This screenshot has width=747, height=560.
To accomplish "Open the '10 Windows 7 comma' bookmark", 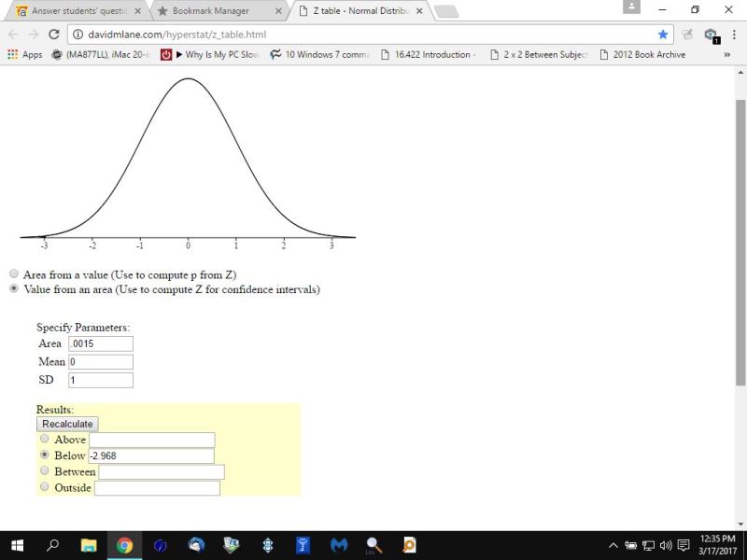I will click(319, 55).
